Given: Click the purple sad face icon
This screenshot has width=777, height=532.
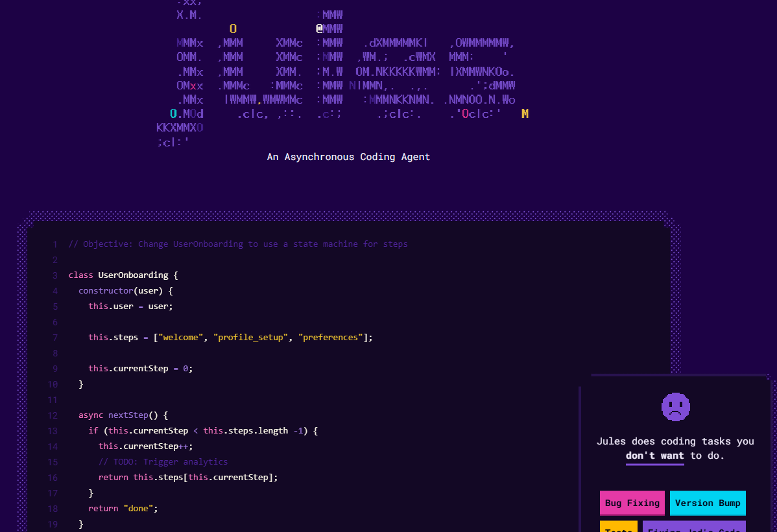Looking at the screenshot, I should point(675,407).
